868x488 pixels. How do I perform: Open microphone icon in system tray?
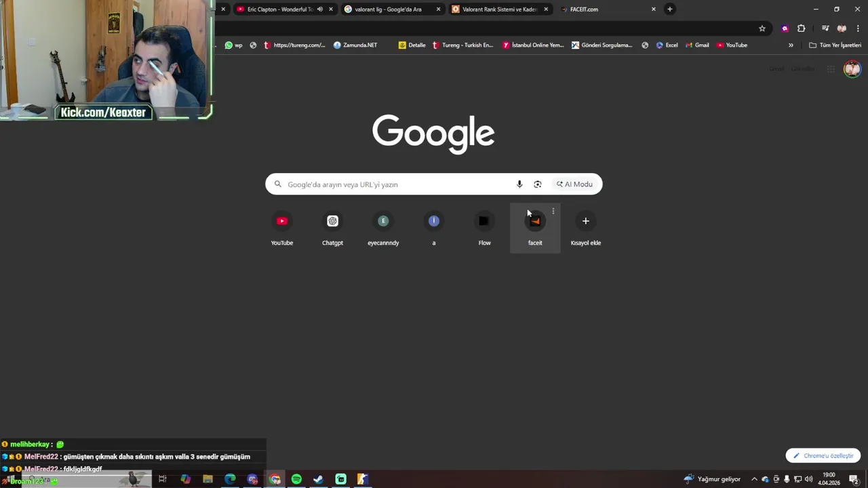tap(787, 479)
